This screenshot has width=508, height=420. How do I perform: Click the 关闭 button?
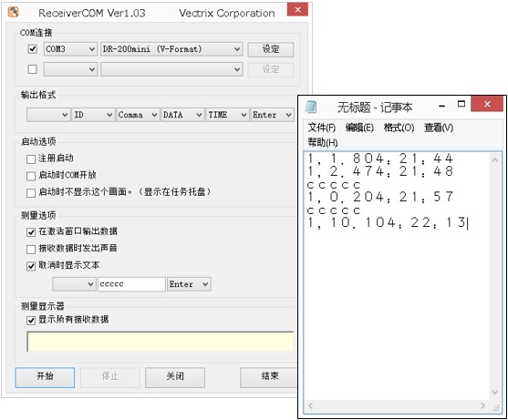point(175,377)
